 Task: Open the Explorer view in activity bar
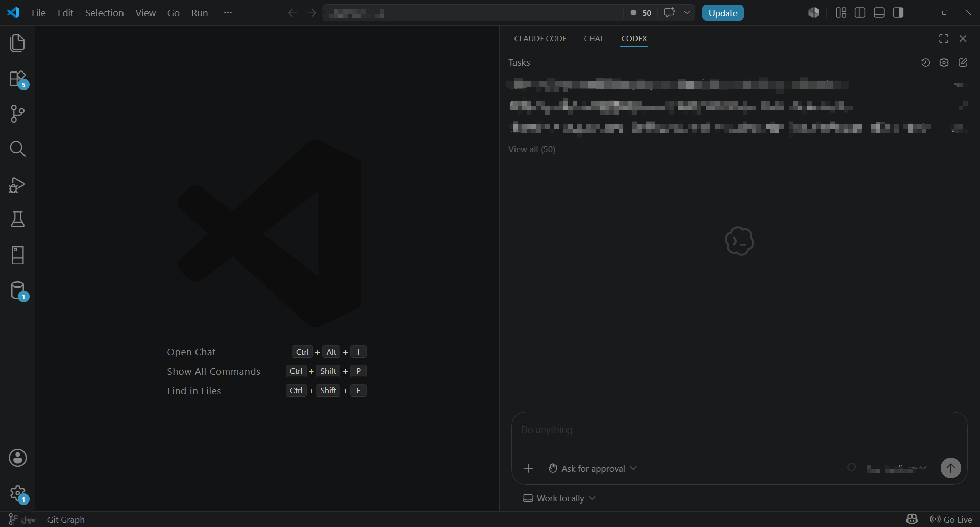[17, 43]
